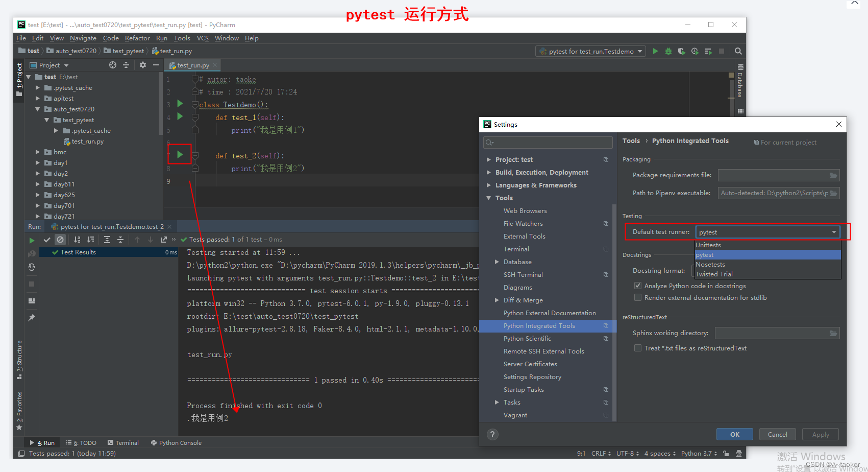This screenshot has height=472, width=868.
Task: Click OK in Settings dialog
Action: point(735,434)
